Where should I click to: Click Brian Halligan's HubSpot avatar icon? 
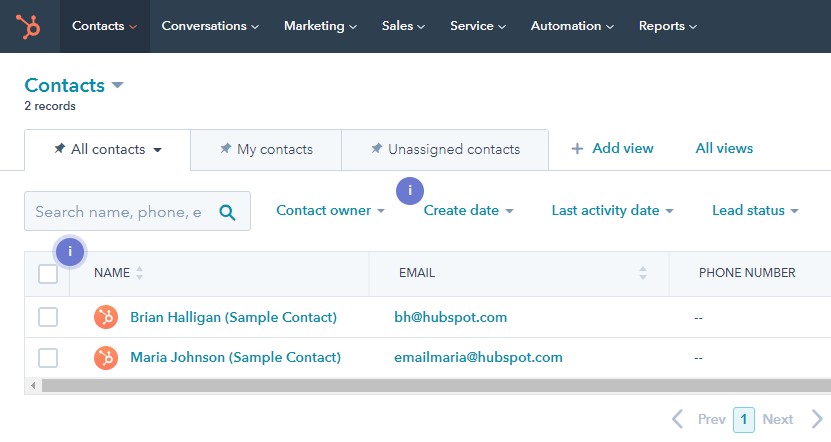coord(106,317)
